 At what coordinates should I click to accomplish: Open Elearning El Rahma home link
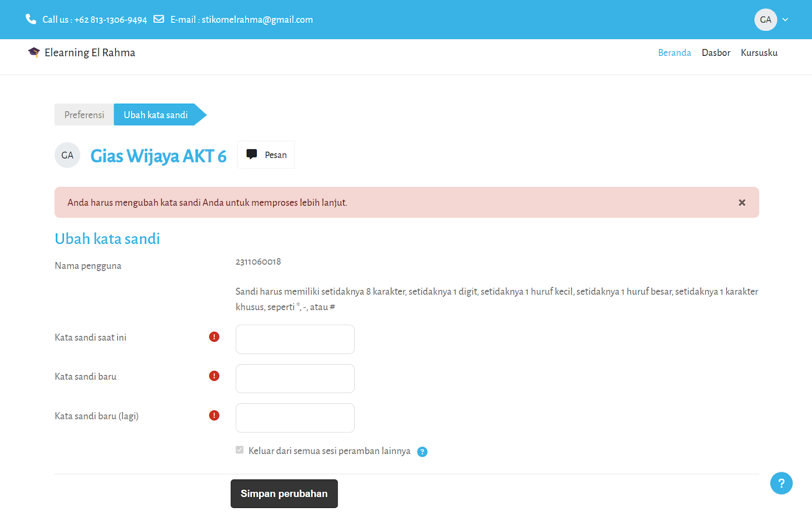pyautogui.click(x=82, y=53)
